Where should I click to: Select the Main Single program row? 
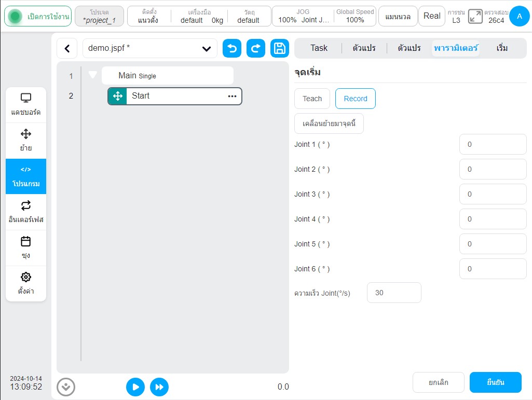click(168, 75)
